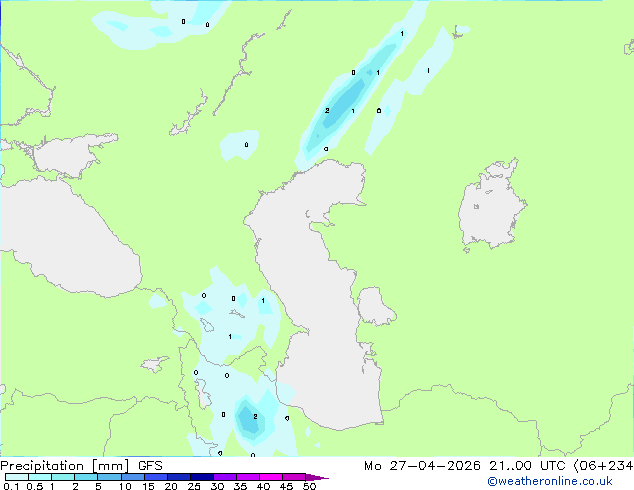The image size is (634, 490).
Task: Click the "2" value in the rain cell south-west of the Caspian
Action: pos(255,416)
